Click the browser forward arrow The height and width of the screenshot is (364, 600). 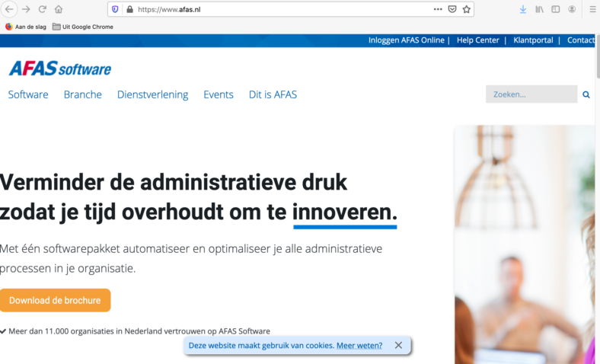pos(26,9)
